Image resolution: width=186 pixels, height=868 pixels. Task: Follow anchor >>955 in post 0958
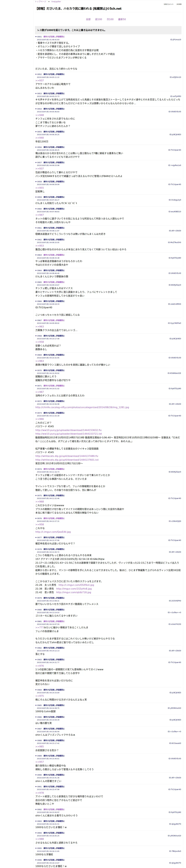click(40, 188)
